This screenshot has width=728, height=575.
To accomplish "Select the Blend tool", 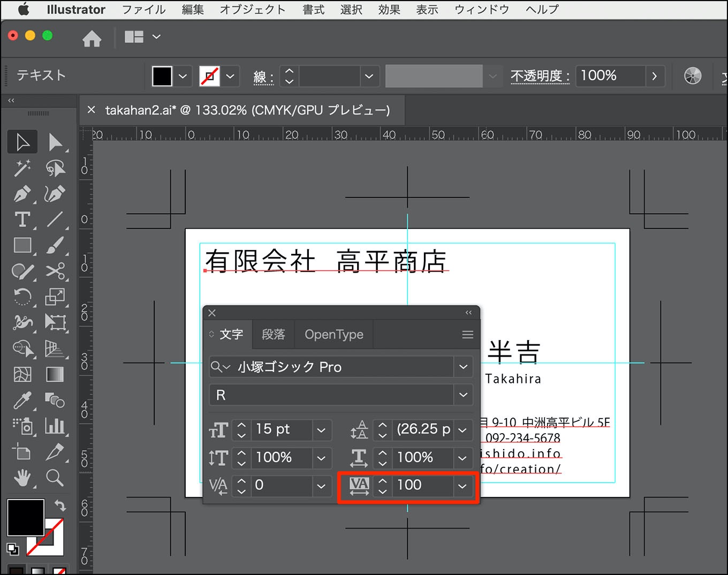I will [x=55, y=400].
